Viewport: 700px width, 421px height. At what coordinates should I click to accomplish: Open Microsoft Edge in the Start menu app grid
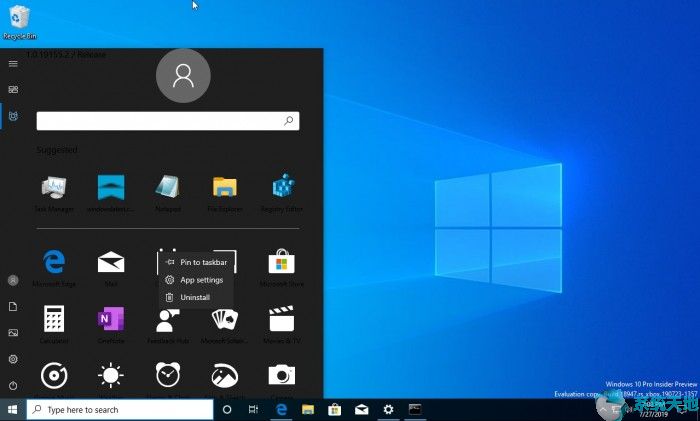(x=54, y=262)
